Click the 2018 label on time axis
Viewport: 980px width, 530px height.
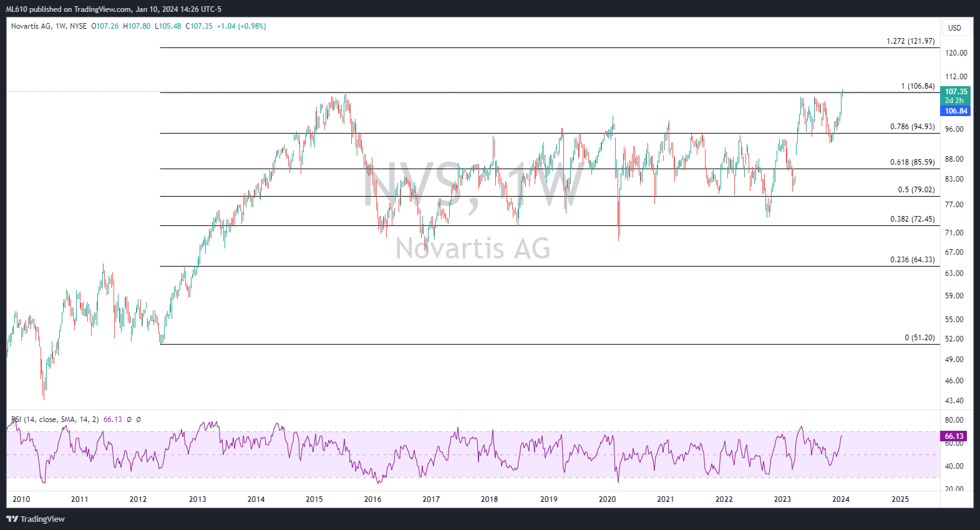tap(490, 499)
